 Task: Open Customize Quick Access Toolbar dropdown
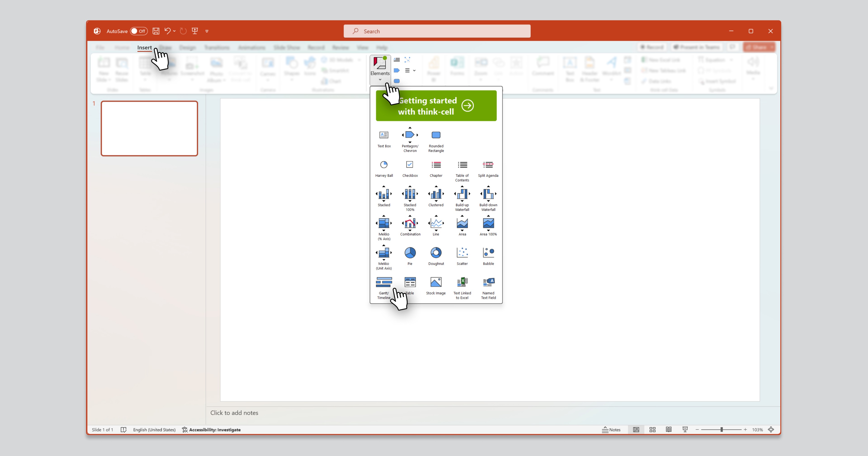click(207, 31)
